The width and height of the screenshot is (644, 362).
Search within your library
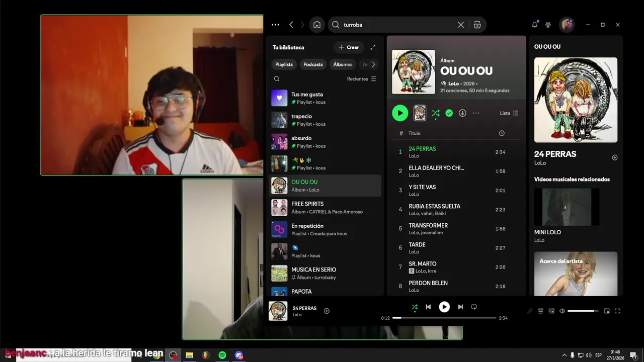277,79
